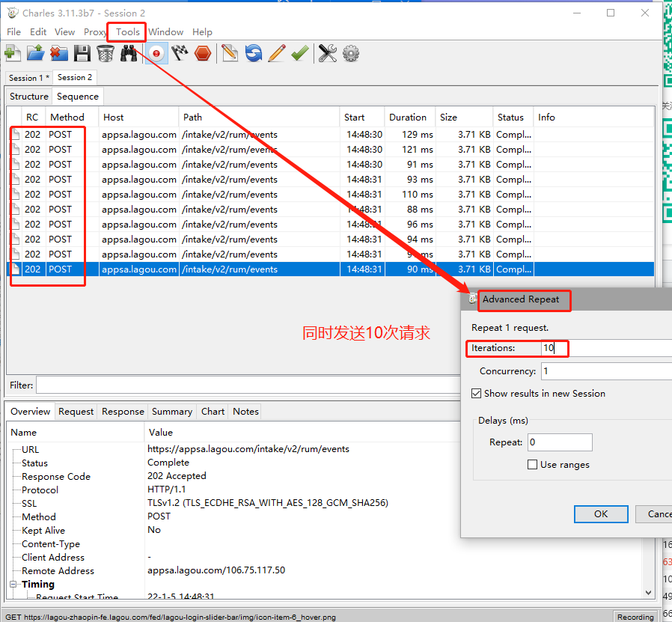Open the View menu
This screenshot has height=622, width=672.
point(64,32)
